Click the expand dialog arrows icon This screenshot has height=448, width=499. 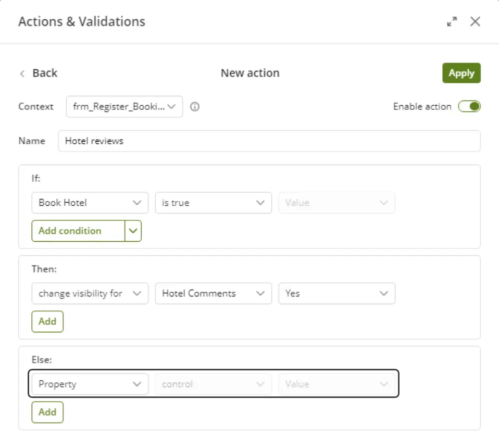pyautogui.click(x=452, y=22)
